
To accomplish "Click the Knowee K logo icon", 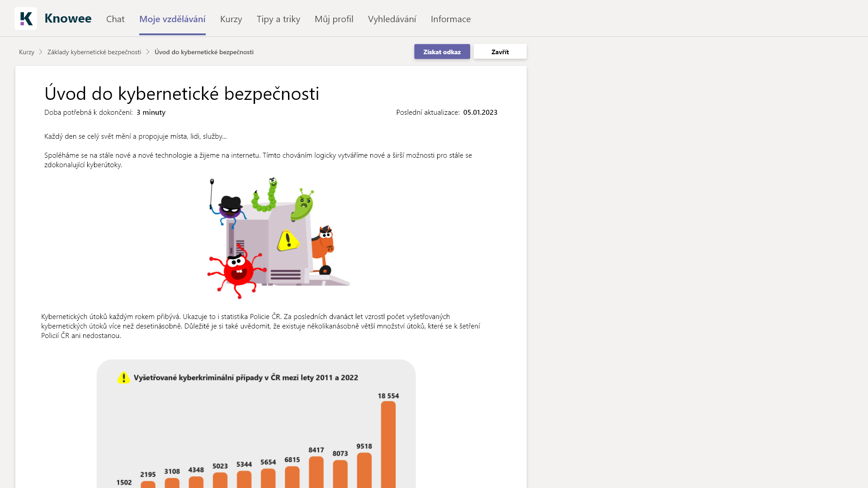I will tap(26, 19).
